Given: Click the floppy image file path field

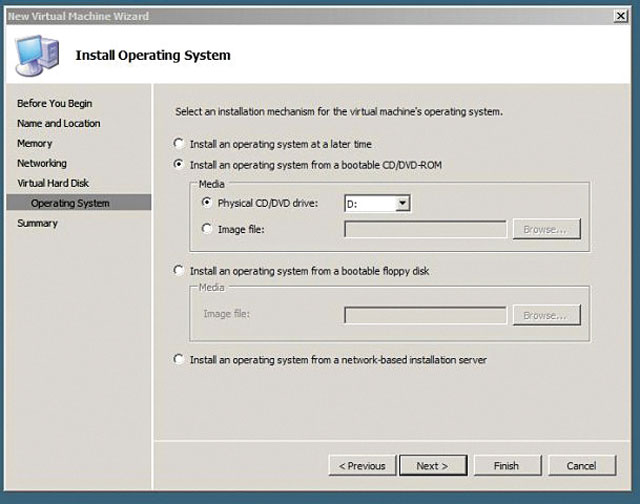Looking at the screenshot, I should point(425,315).
